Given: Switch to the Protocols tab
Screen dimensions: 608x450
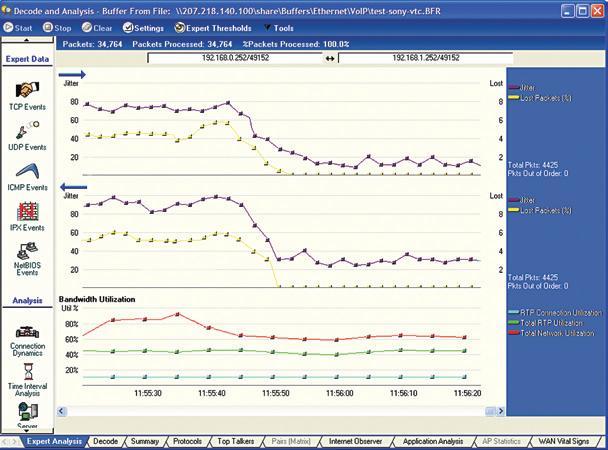Looking at the screenshot, I should click(x=187, y=441).
